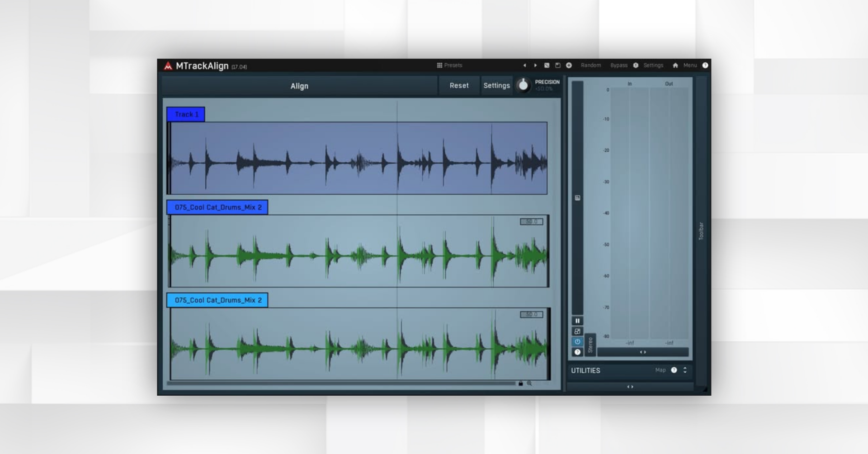Click the waveform horizontal scrollbar
This screenshot has height=454, width=868.
coord(341,384)
